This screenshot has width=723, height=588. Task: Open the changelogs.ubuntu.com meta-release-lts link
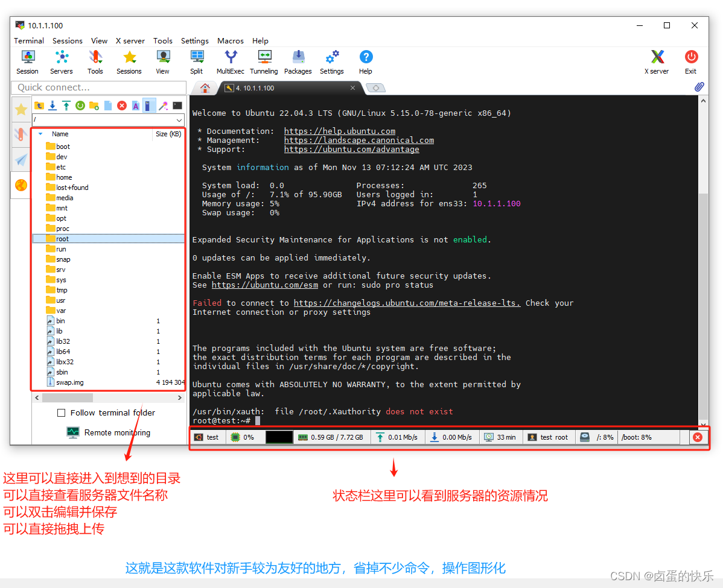click(407, 303)
